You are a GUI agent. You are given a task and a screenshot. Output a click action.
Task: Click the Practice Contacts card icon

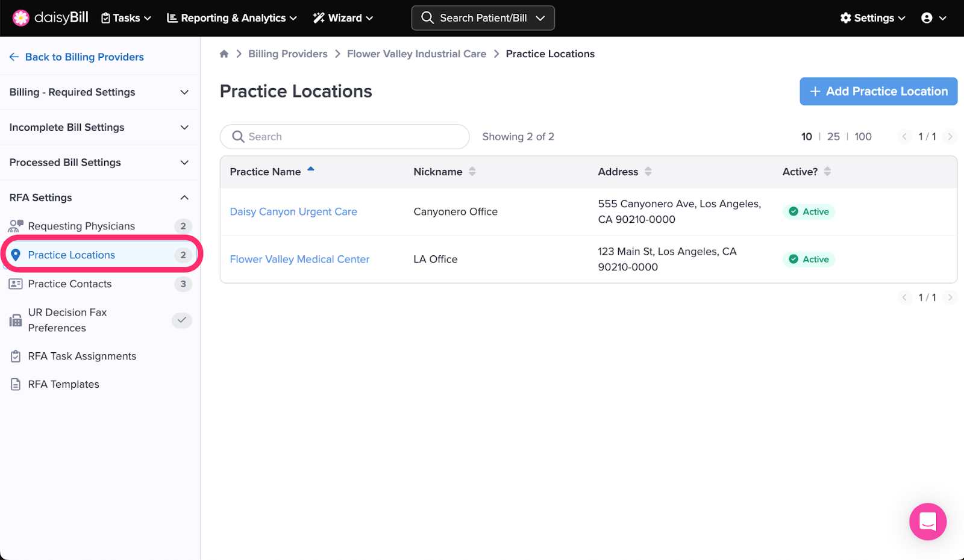pos(16,284)
